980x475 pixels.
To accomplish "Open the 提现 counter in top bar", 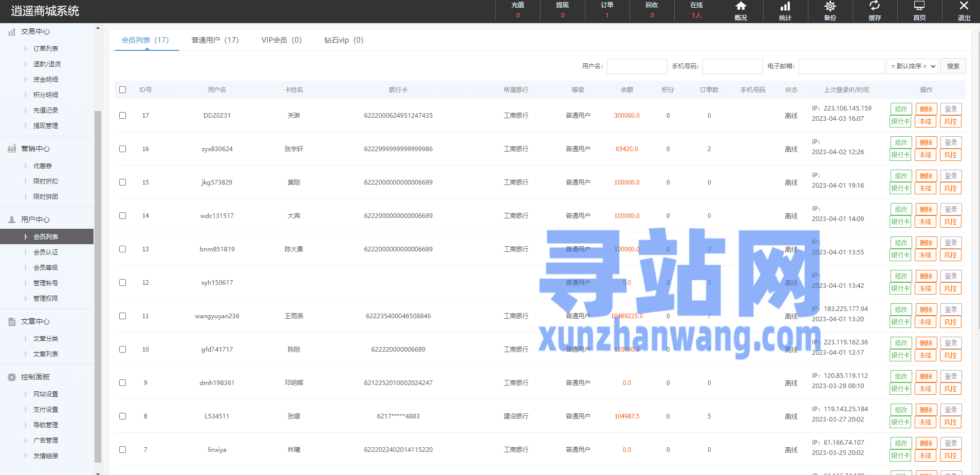I will point(563,10).
